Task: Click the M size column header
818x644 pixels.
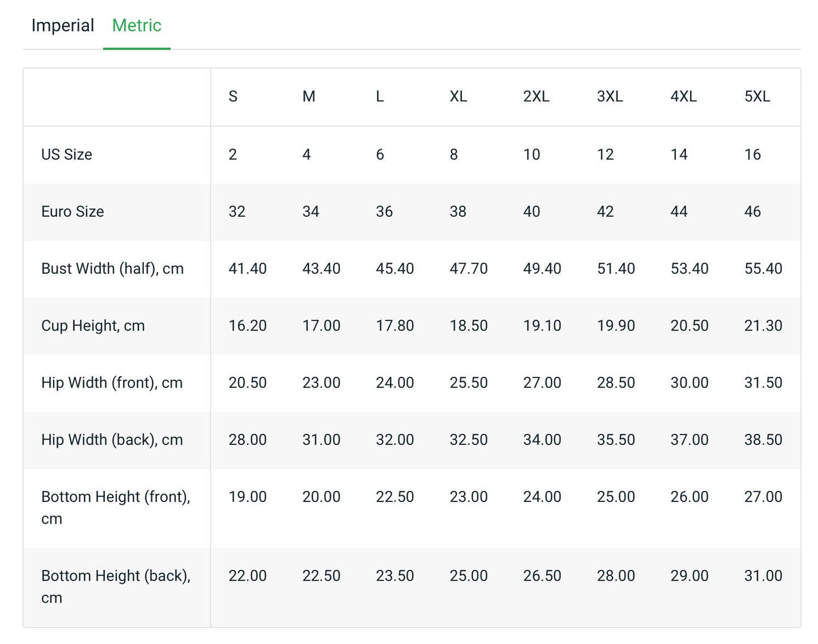Action: coord(309,97)
